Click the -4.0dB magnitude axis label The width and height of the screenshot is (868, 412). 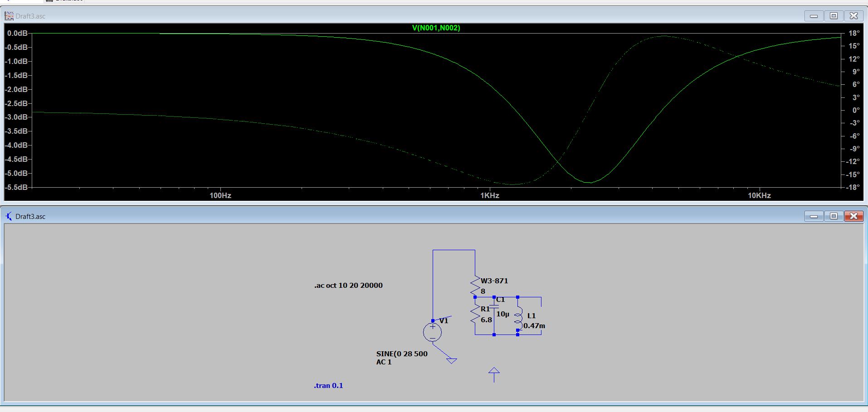(16, 145)
